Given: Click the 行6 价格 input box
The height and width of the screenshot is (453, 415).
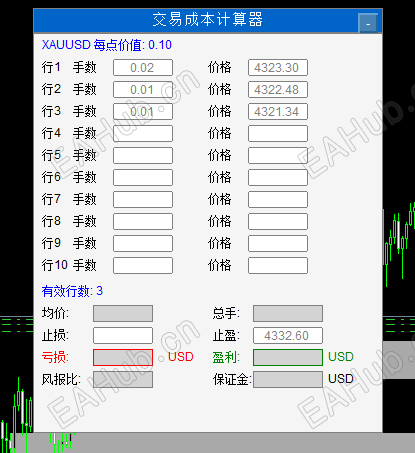Looking at the screenshot, I should click(278, 178).
